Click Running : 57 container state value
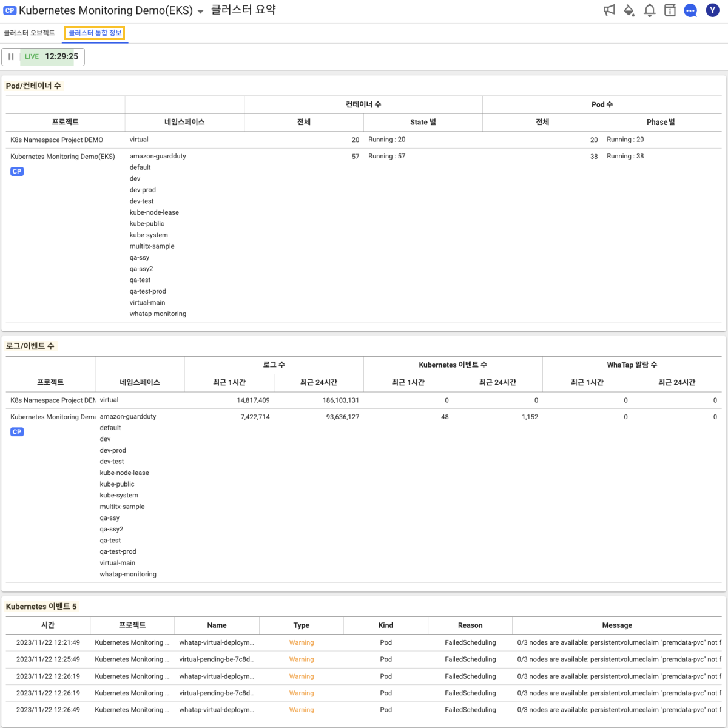728x728 pixels. (x=386, y=156)
